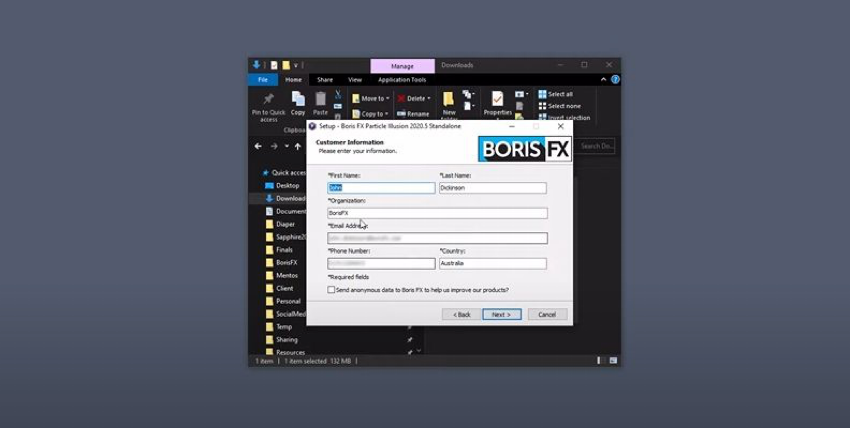This screenshot has width=850, height=428.
Task: Click Cancel in the setup wizard
Action: (548, 314)
